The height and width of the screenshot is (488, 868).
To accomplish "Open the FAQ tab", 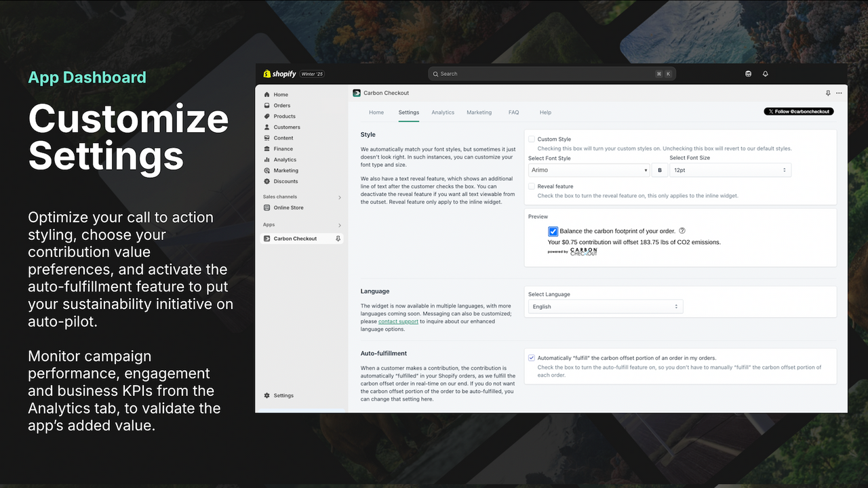I will (514, 113).
